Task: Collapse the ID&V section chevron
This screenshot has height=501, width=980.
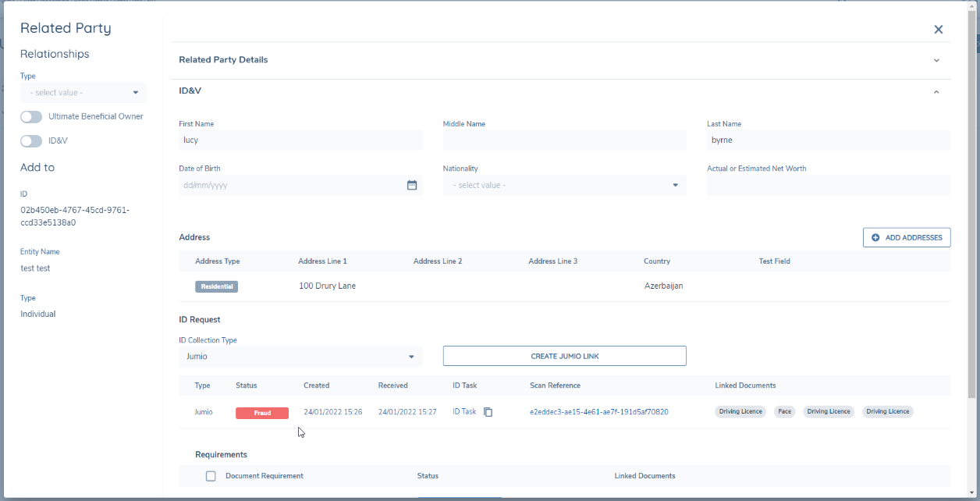Action: [936, 91]
